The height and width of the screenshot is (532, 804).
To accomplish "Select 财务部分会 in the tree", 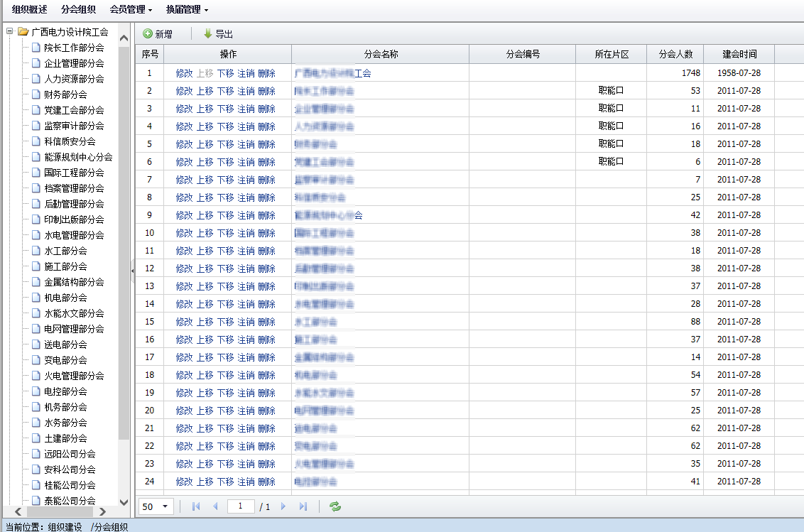I will (65, 94).
